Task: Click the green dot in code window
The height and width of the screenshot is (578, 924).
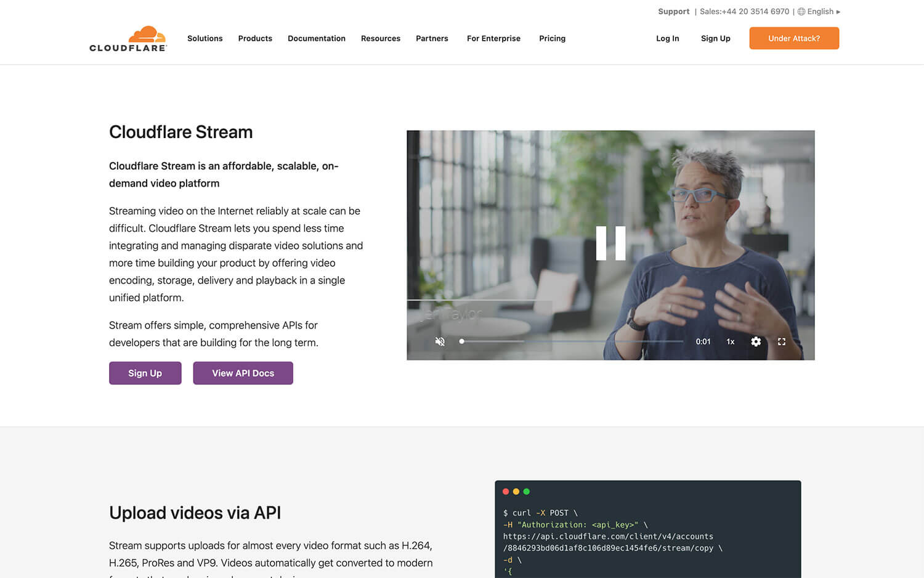Action: (526, 492)
